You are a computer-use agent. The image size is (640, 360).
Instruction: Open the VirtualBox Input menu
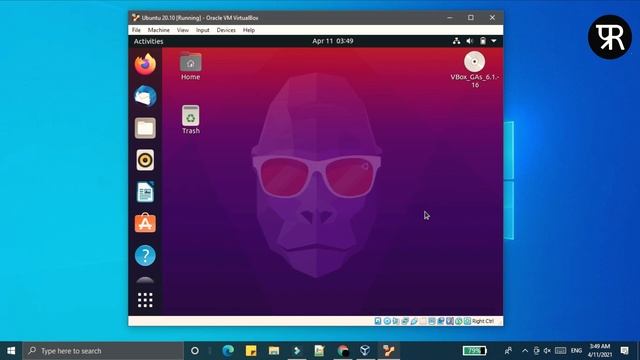tap(202, 30)
